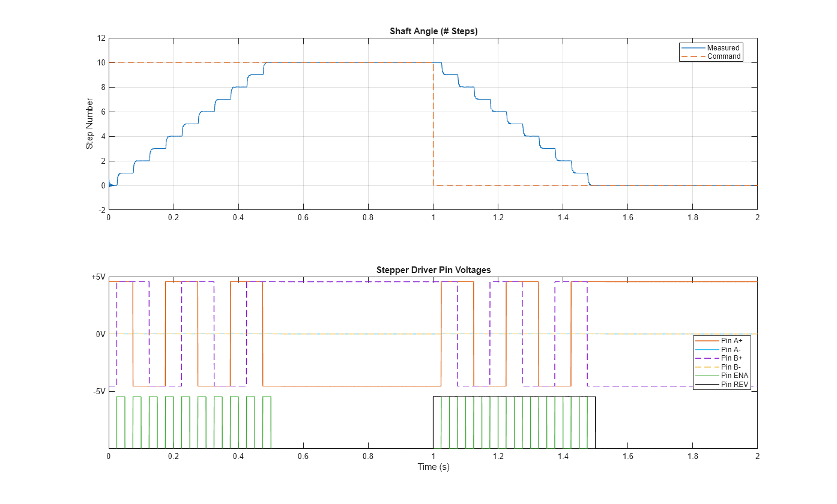
Task: Select the "Time (s)" x-axis label
Action: [x=433, y=467]
